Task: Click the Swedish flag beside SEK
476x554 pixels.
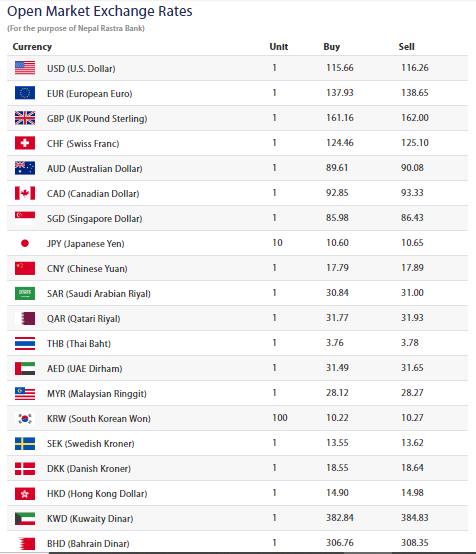Action: (x=25, y=443)
